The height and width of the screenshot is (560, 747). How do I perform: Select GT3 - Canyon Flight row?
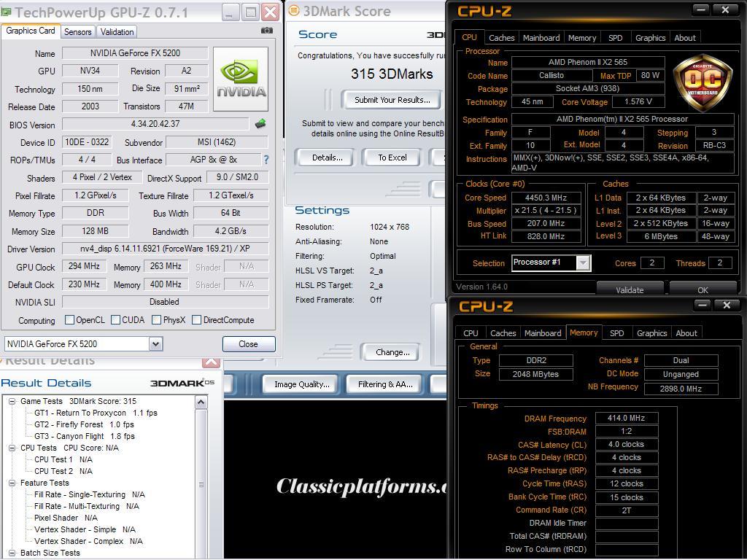pos(85,436)
